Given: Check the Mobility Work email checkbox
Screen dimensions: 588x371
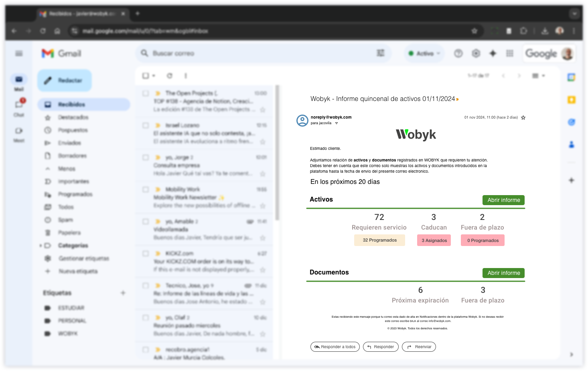Looking at the screenshot, I should (x=146, y=190).
